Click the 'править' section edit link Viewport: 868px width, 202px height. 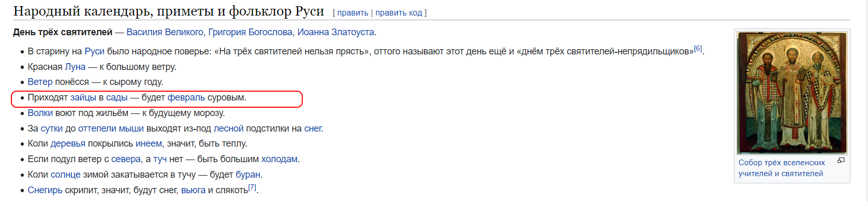point(352,13)
